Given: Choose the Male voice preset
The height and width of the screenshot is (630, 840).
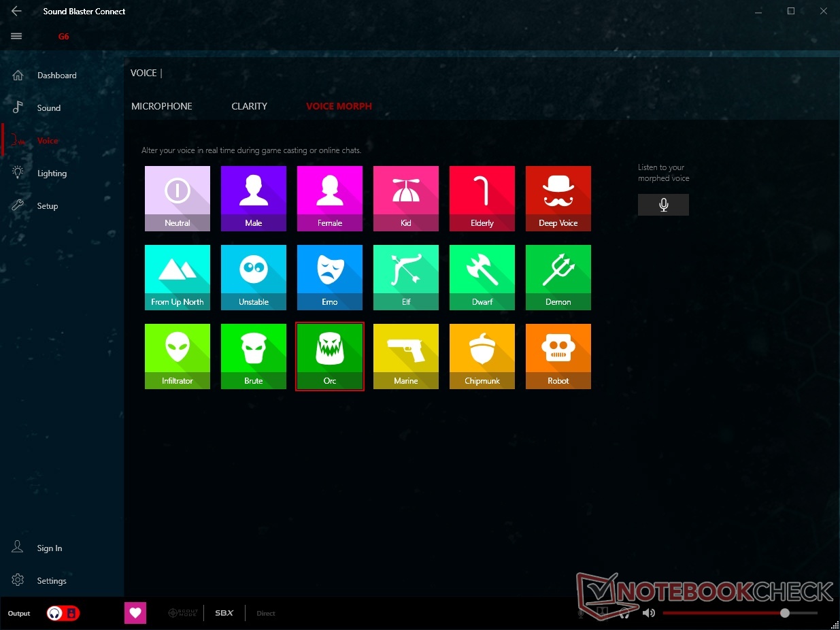Looking at the screenshot, I should click(254, 199).
